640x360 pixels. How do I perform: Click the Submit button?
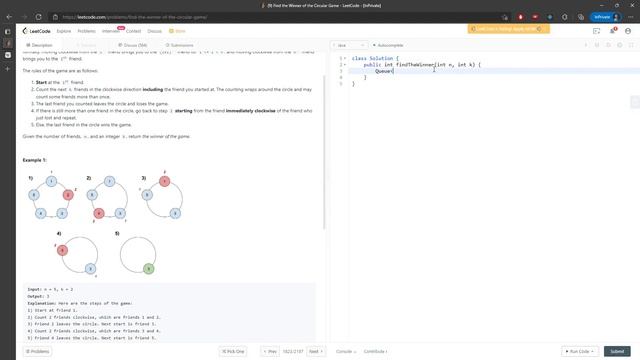(x=617, y=351)
